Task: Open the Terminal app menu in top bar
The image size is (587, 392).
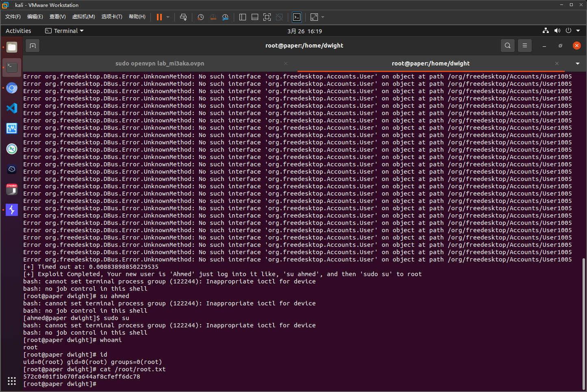Action: [x=64, y=31]
